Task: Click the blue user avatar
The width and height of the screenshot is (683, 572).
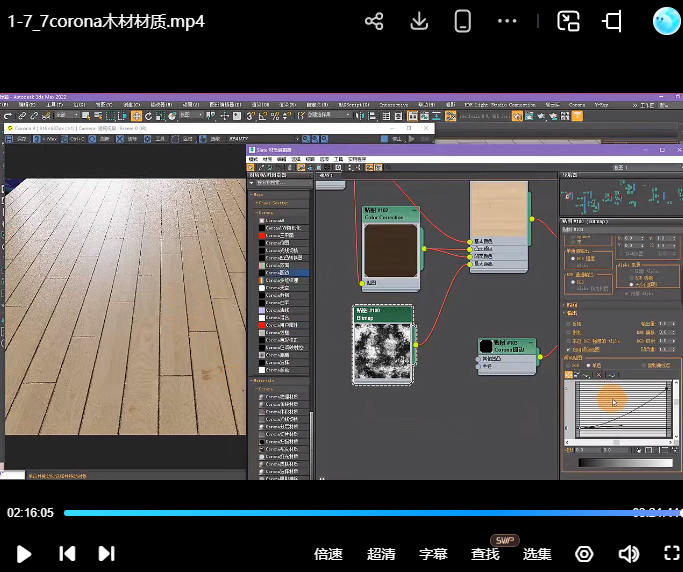Action: [666, 21]
